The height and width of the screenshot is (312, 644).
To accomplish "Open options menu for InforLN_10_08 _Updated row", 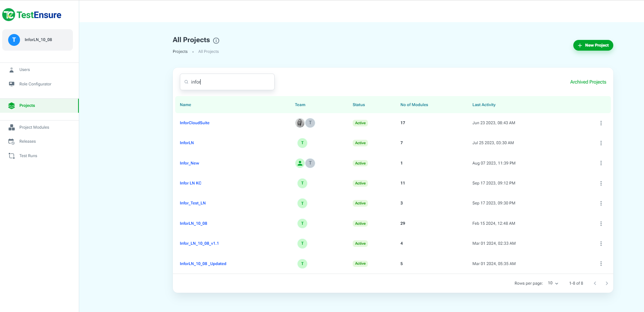I will click(x=601, y=264).
